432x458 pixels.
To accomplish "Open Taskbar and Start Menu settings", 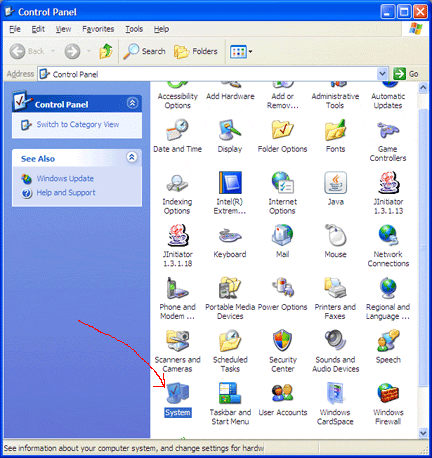I will (230, 404).
